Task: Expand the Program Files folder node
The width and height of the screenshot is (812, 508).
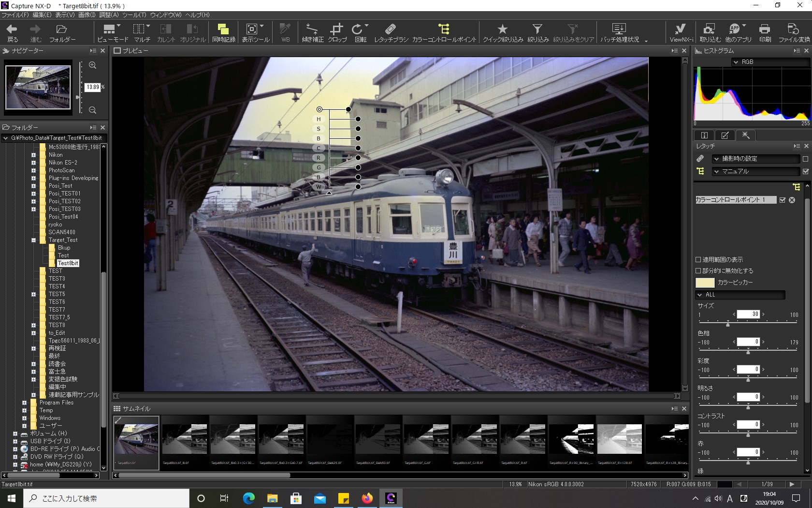Action: point(24,403)
